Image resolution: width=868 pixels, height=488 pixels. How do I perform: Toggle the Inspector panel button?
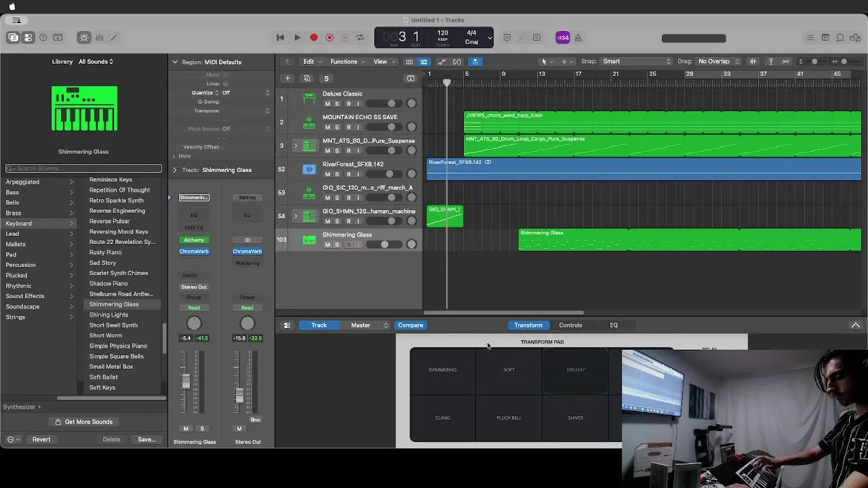coord(28,38)
